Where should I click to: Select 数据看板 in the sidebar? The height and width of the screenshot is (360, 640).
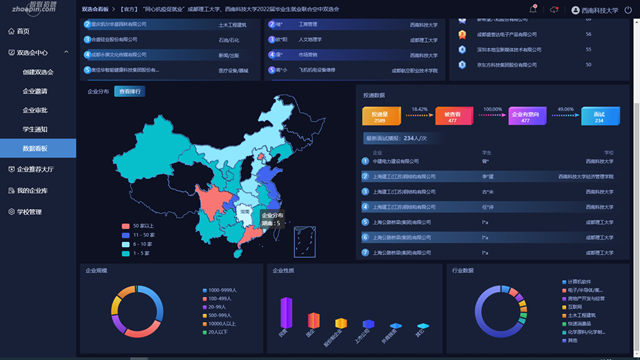pos(38,148)
